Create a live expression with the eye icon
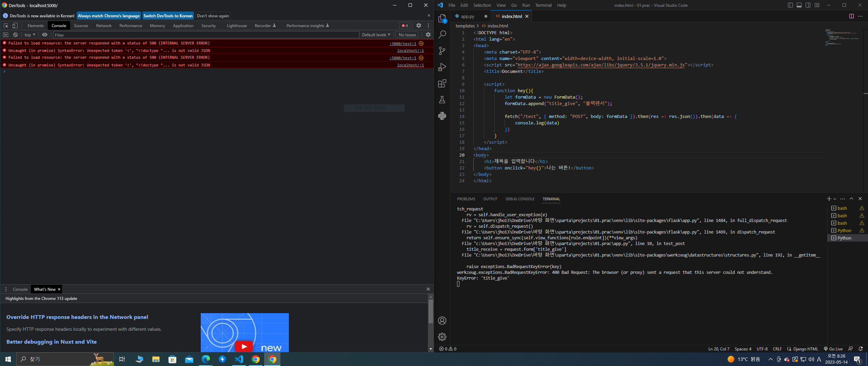This screenshot has width=868, height=366. (x=45, y=35)
